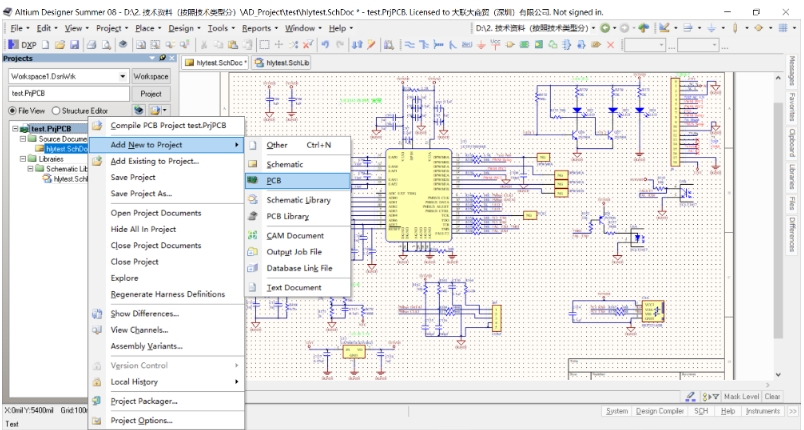Open existing document folder icon
804x430 pixels.
coord(60,45)
